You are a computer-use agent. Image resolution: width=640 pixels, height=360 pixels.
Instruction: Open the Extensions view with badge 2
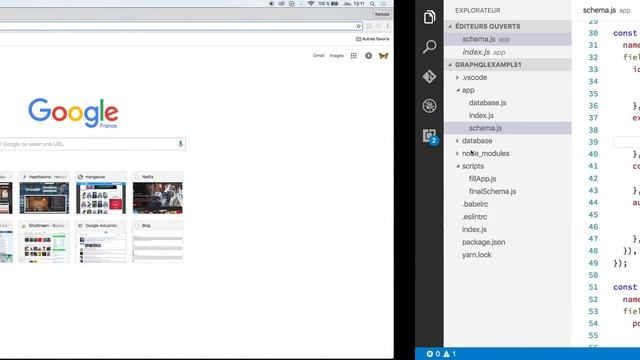click(430, 136)
